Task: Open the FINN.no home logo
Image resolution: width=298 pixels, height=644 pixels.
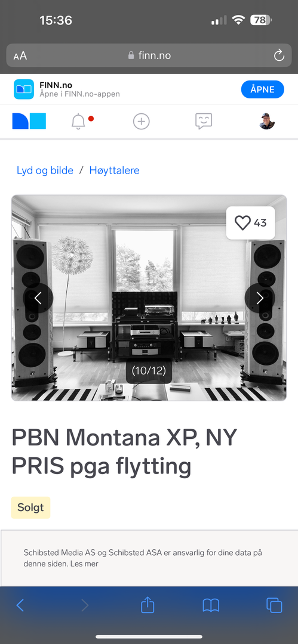Action: tap(29, 121)
